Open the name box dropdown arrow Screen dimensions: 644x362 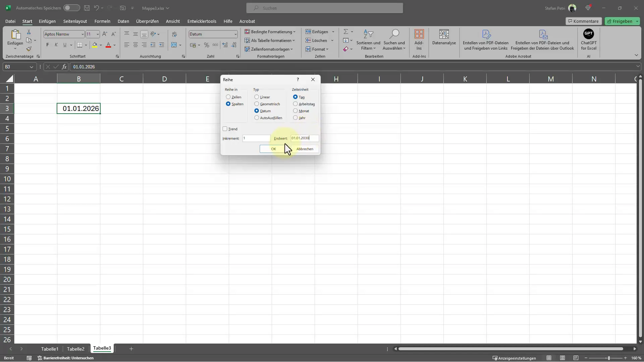coord(32,67)
